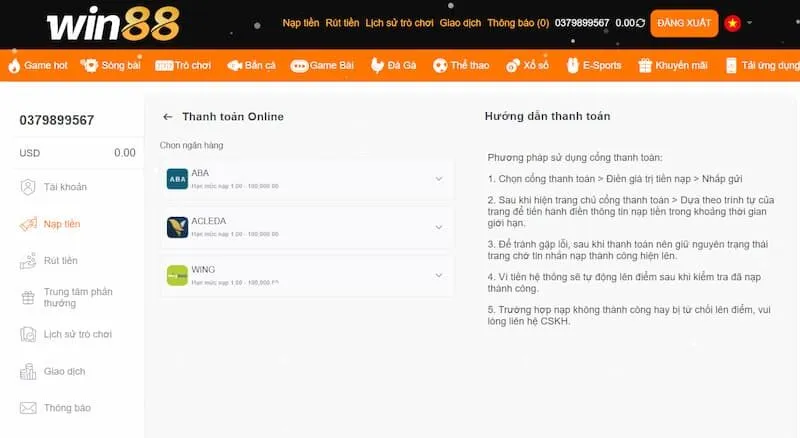Click the balance refresh icon
The image size is (800, 438).
tap(640, 23)
